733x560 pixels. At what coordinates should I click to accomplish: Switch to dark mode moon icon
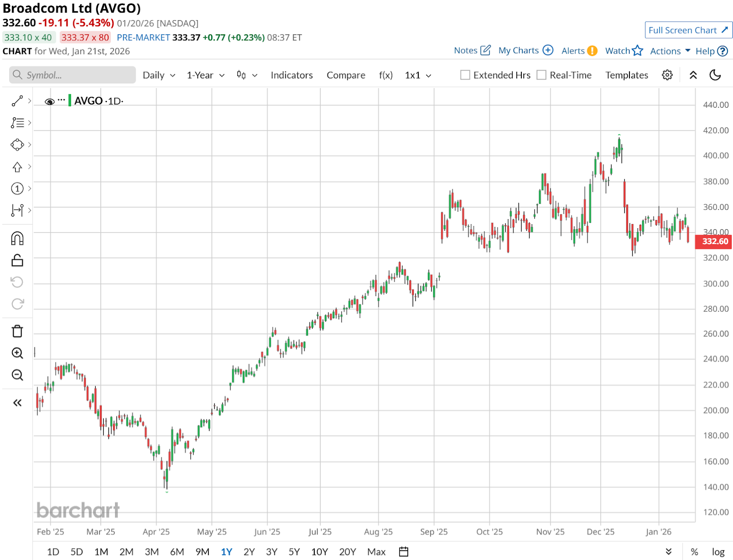[x=715, y=75]
